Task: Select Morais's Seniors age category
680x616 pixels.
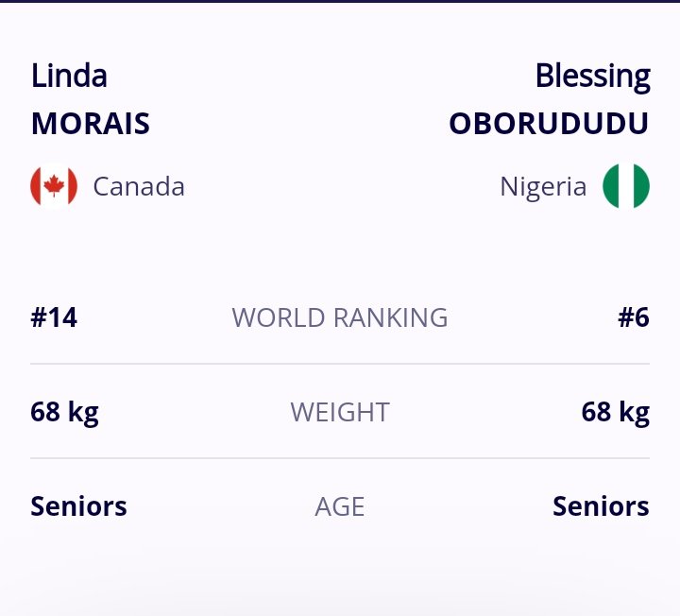Action: point(78,506)
